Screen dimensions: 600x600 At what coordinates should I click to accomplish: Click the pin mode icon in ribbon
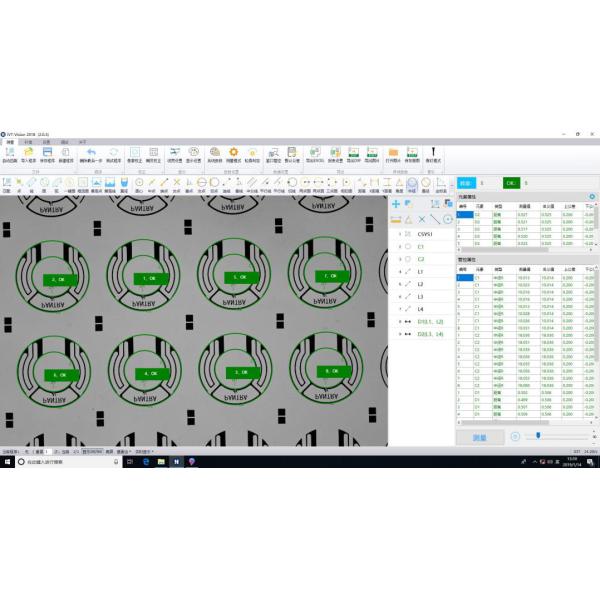433,152
